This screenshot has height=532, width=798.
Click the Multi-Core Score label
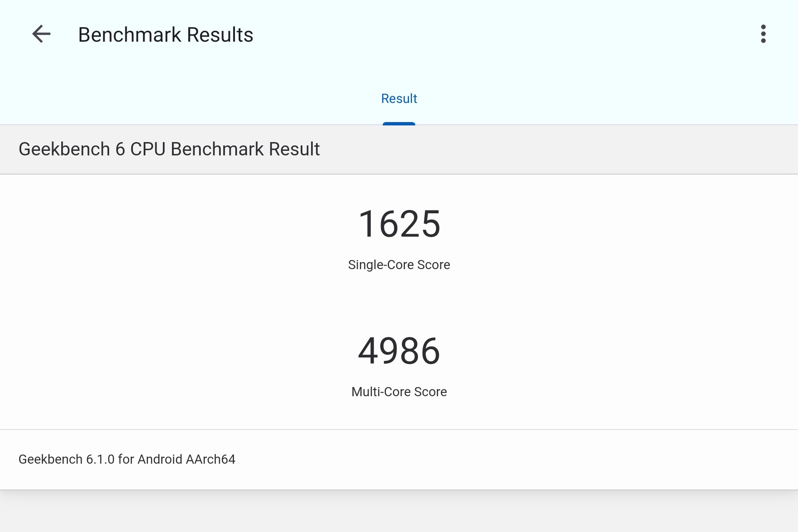(399, 392)
